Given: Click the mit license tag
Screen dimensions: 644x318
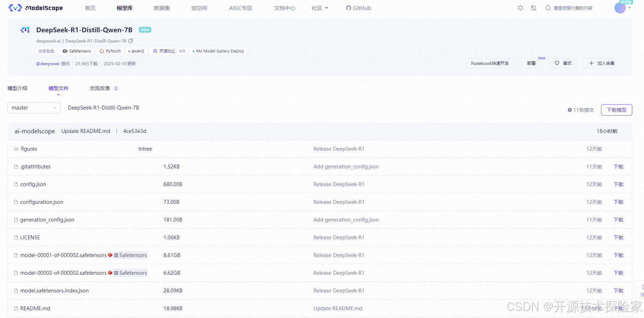Looking at the screenshot, I should click(x=169, y=51).
